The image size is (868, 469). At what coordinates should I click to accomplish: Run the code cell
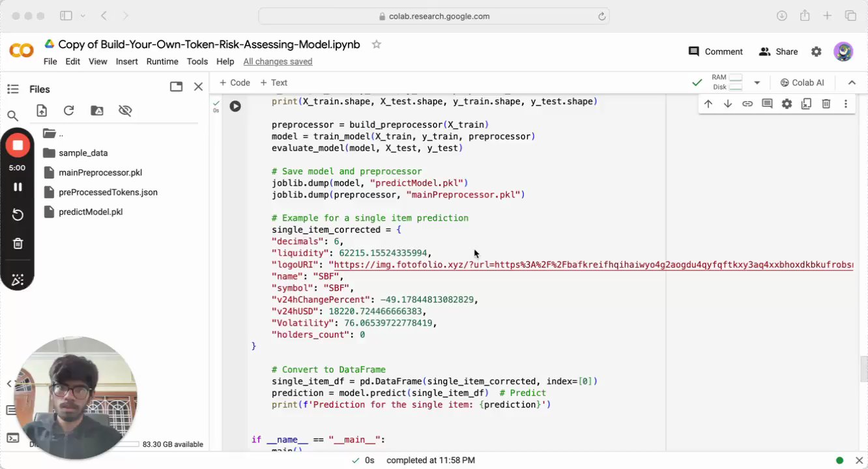(235, 106)
